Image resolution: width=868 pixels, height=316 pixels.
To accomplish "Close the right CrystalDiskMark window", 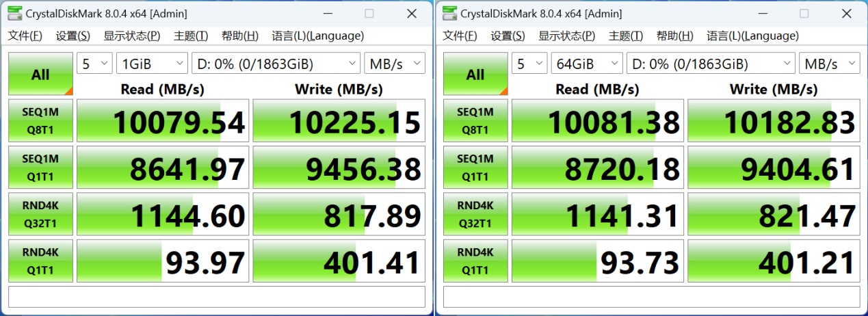I will (x=847, y=14).
